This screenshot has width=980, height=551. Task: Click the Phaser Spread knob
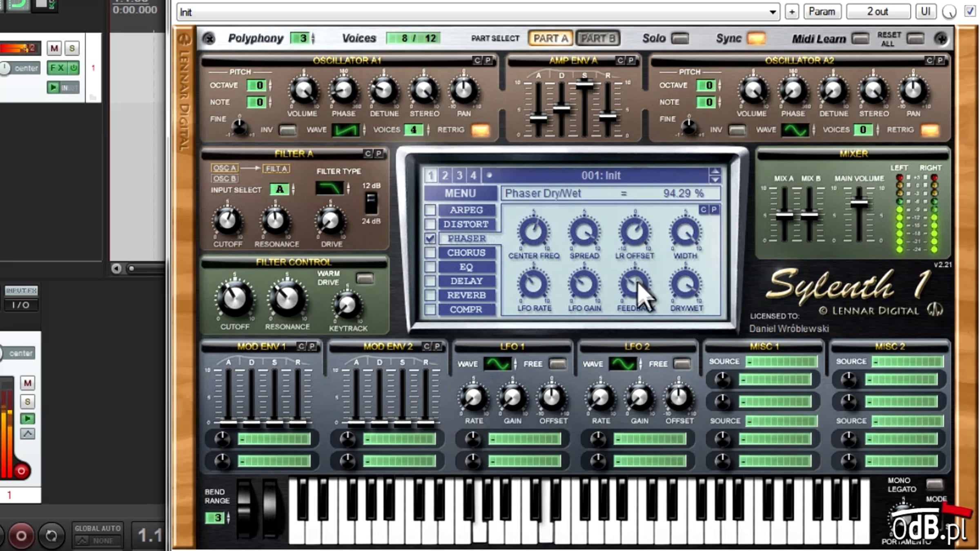584,232
